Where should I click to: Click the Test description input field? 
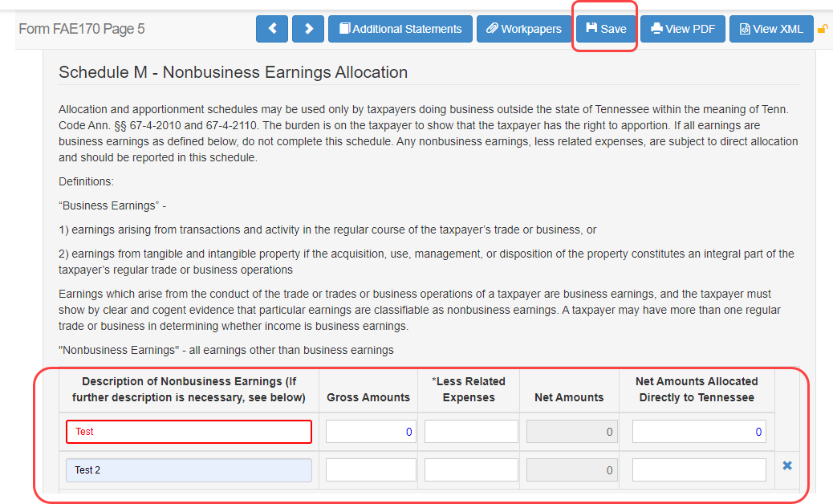coord(189,432)
